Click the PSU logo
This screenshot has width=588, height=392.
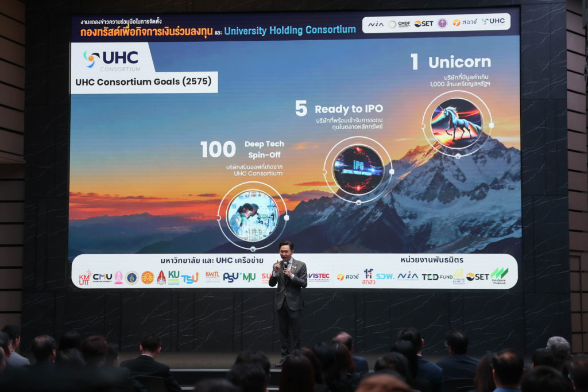click(231, 277)
